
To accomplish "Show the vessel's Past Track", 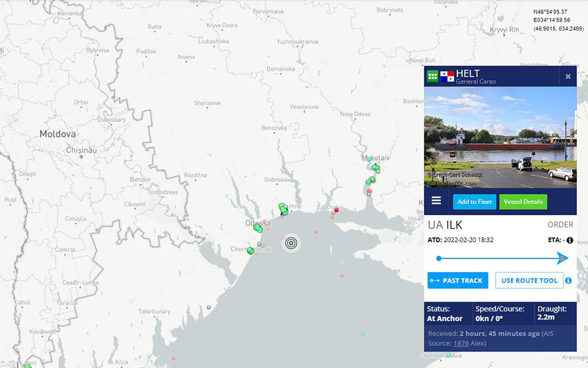I will 458,280.
